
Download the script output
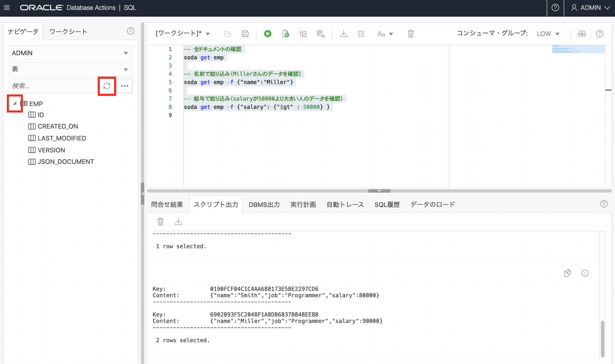coord(178,221)
